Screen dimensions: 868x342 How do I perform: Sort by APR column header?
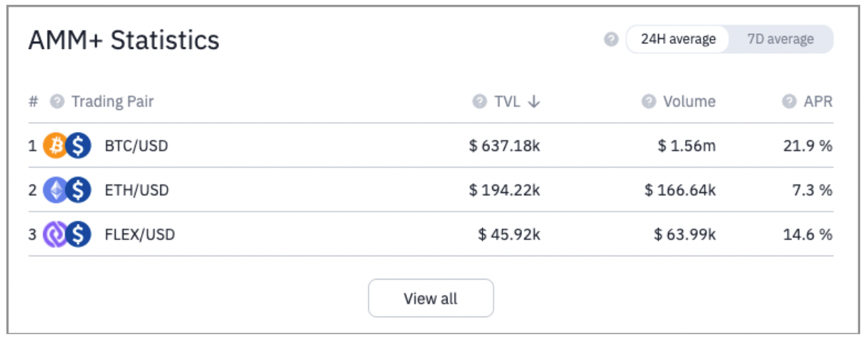click(818, 101)
